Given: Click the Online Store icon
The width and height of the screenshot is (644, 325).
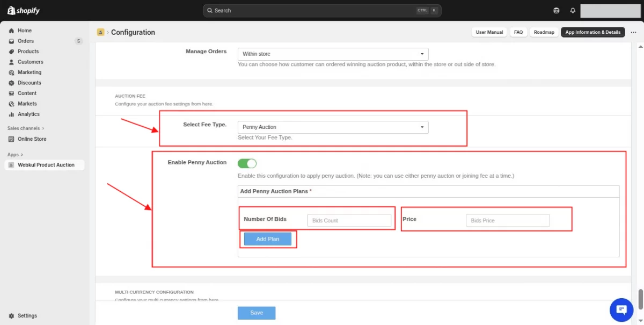Looking at the screenshot, I should 12,139.
